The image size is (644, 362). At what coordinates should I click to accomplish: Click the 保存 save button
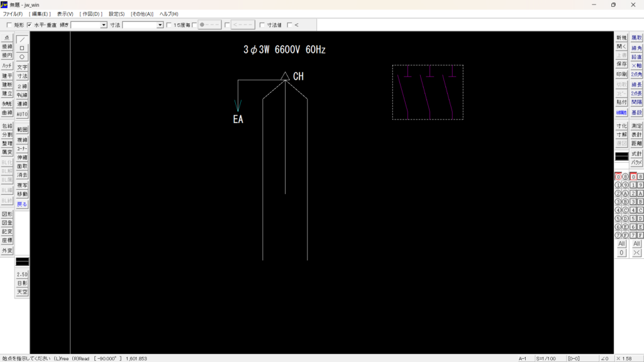[621, 64]
